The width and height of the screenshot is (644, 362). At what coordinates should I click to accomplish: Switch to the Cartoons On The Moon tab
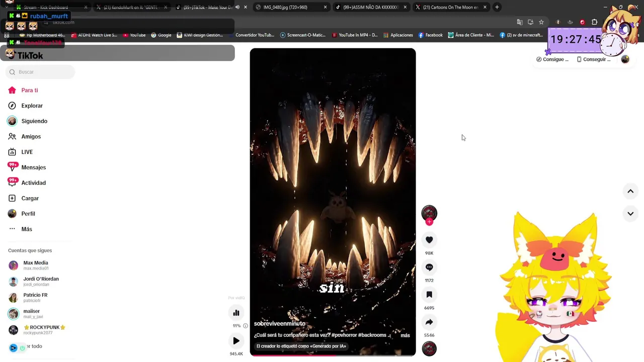(x=450, y=7)
